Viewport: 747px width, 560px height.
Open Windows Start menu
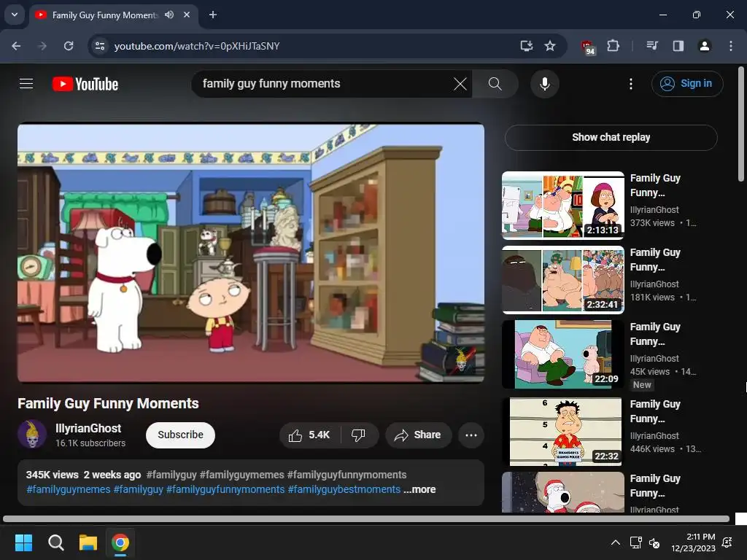tap(23, 542)
